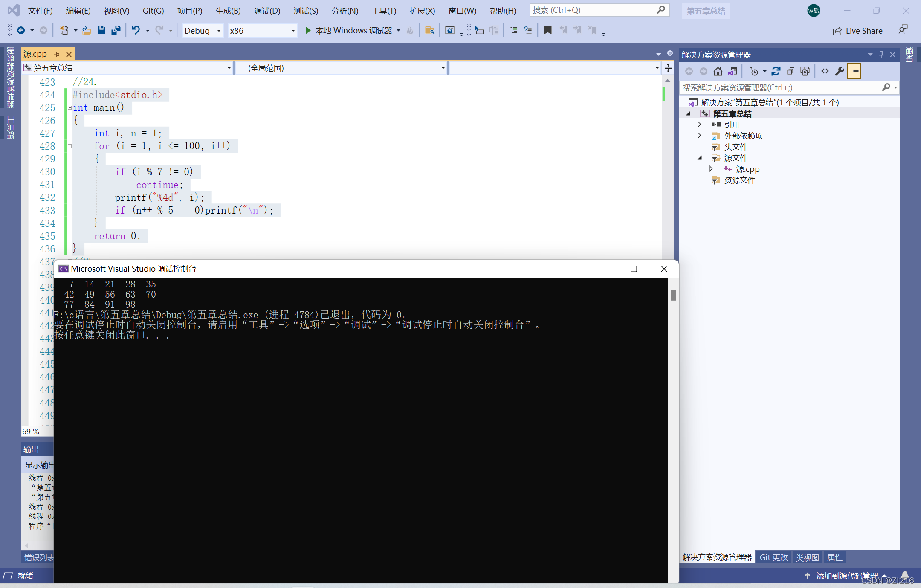Close the 源.cpp editor tab
The width and height of the screenshot is (921, 588).
pos(69,55)
